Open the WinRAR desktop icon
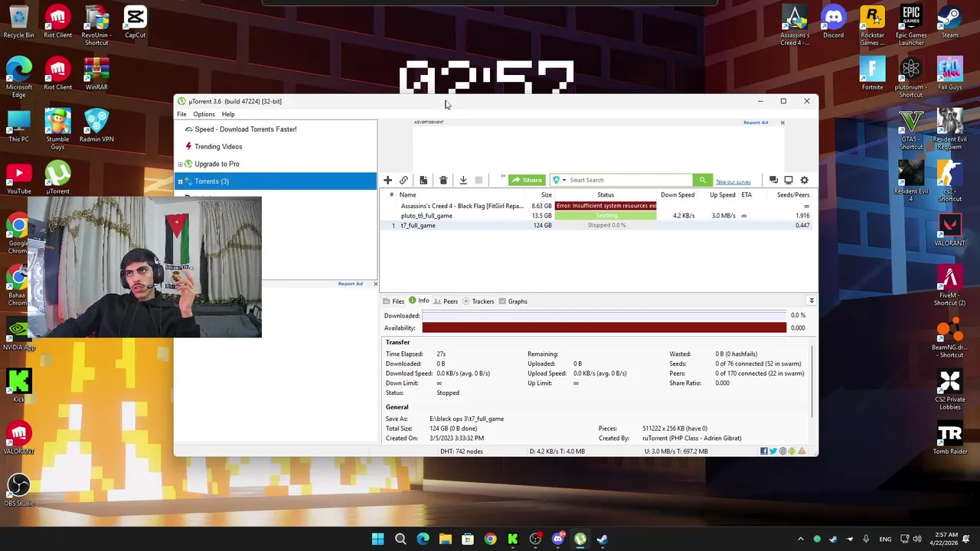Screen dimensions: 980x551 [96, 74]
